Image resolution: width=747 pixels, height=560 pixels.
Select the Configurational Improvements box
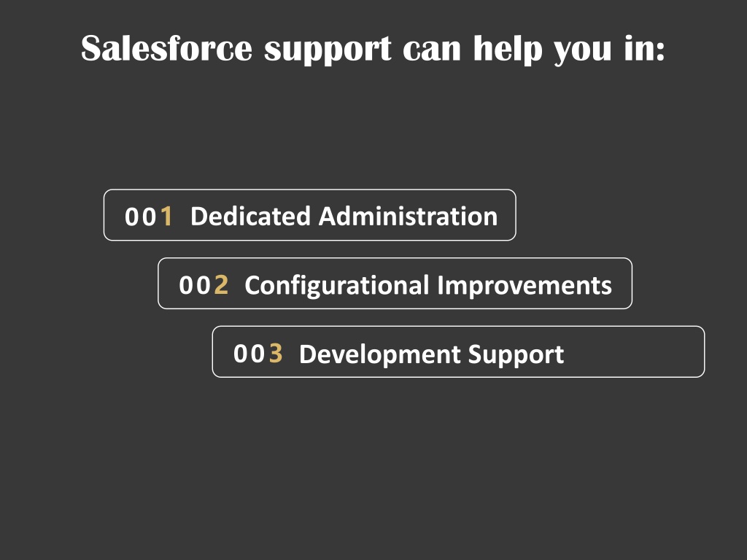[x=395, y=284]
